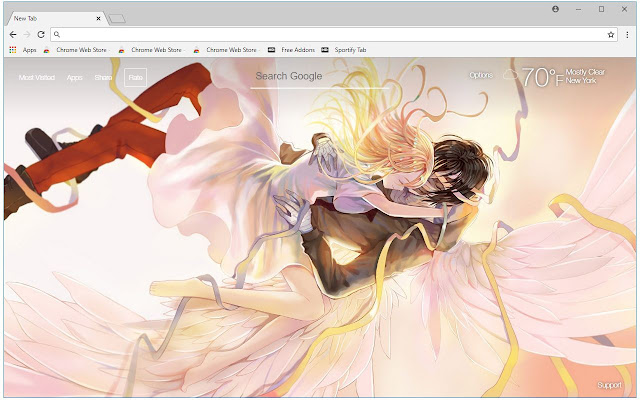Minimize the Chrome window
The image size is (640, 400).
(x=578, y=9)
